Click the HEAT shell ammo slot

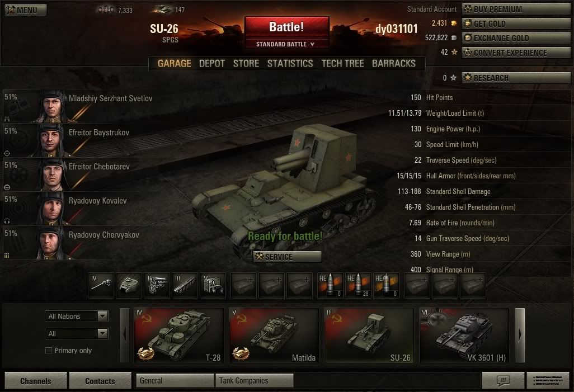[x=386, y=286]
